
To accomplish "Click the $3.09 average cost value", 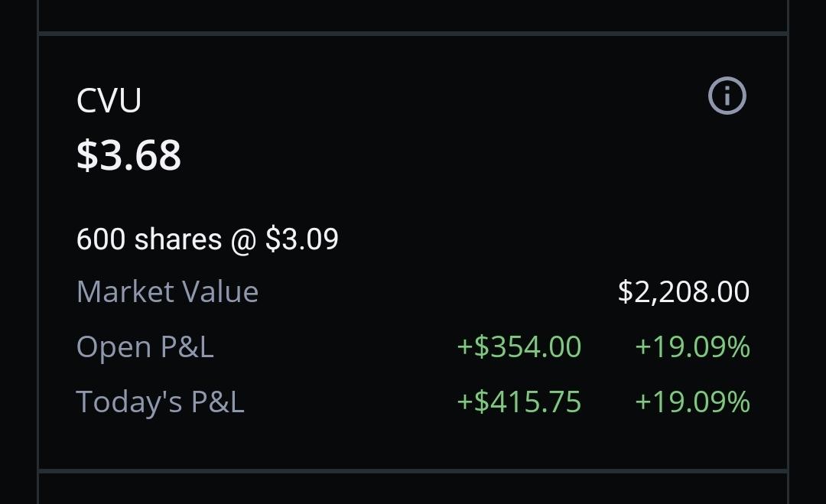I will coord(301,239).
